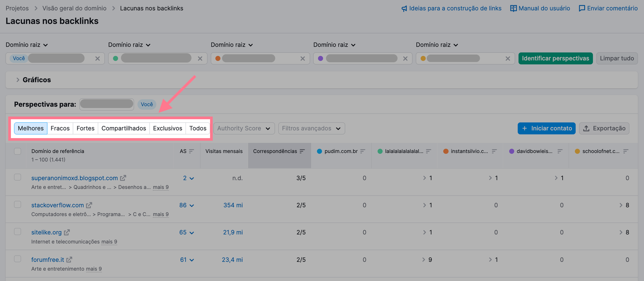Image resolution: width=644 pixels, height=281 pixels.
Task: Click Exportação button
Action: (604, 128)
